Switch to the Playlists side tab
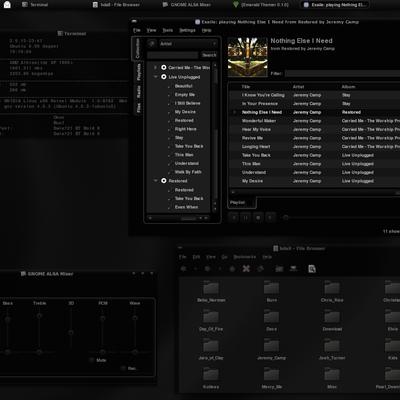Viewport: 400px width, 400px height. coord(139,73)
